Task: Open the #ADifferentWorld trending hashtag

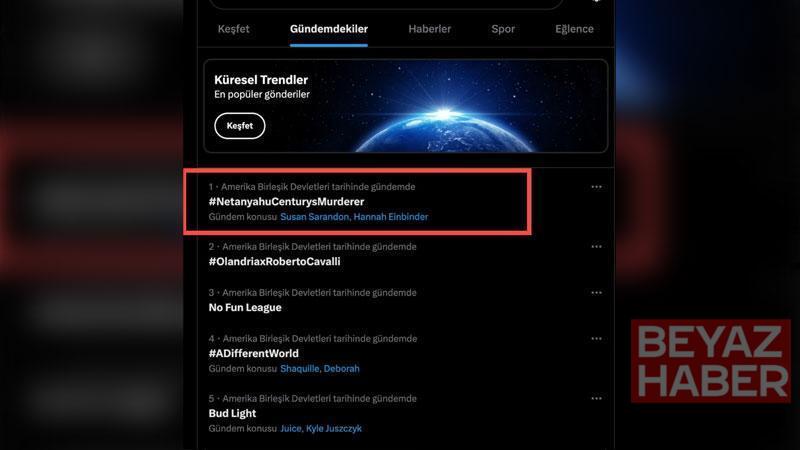Action: (254, 353)
